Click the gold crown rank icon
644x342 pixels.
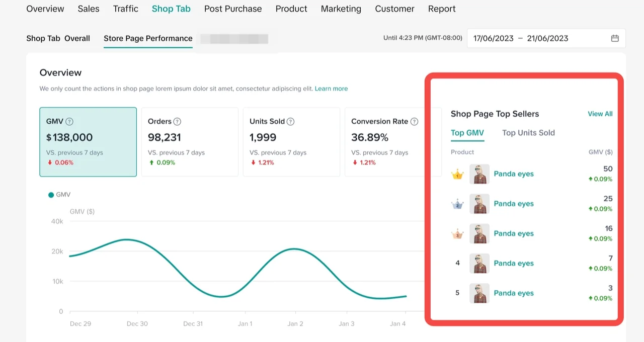click(x=457, y=175)
